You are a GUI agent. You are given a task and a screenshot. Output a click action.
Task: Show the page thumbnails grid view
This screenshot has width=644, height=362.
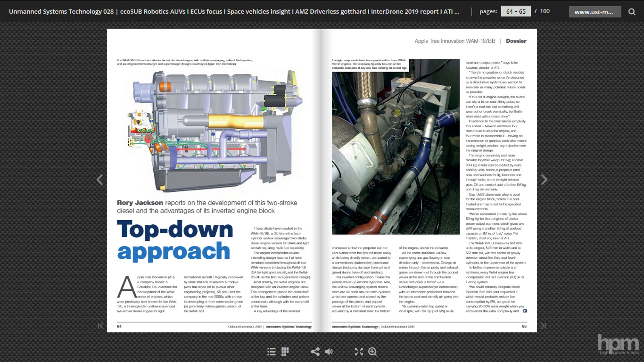pos(285,352)
